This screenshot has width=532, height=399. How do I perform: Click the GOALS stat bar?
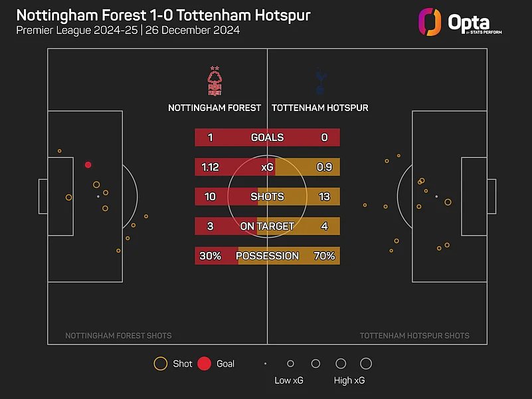(267, 138)
